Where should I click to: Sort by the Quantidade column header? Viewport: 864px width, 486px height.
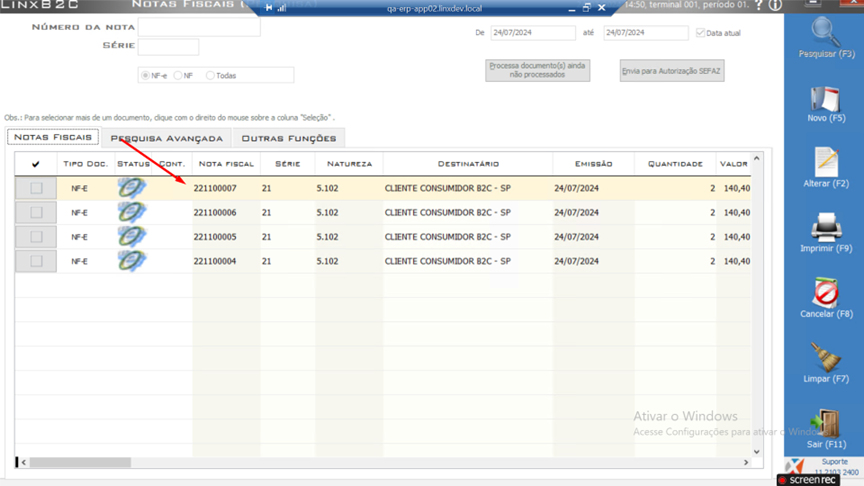675,164
